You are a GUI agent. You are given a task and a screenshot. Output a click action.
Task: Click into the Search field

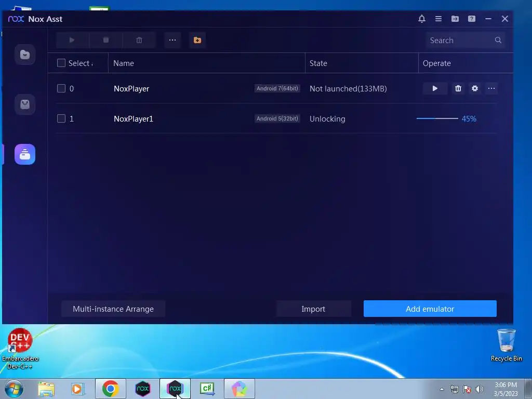pos(465,40)
